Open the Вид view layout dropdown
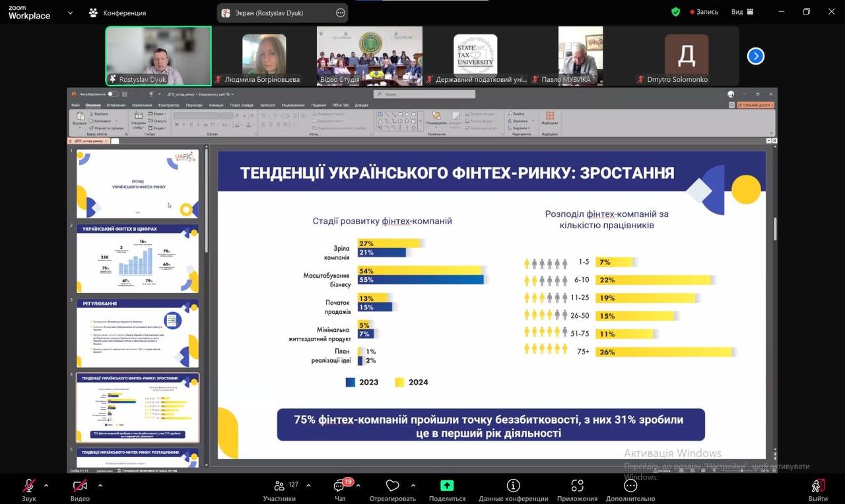Image resolution: width=845 pixels, height=504 pixels. click(x=742, y=12)
